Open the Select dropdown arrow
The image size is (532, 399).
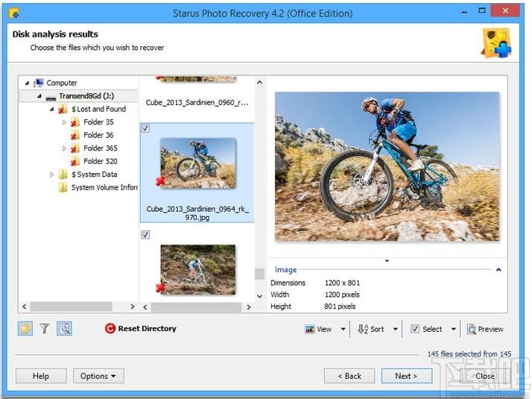(x=453, y=329)
